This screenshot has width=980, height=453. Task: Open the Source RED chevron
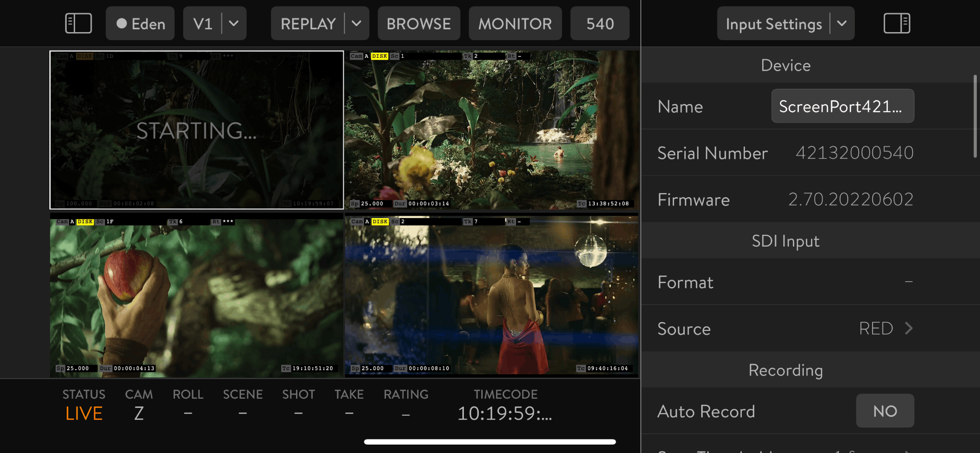coord(909,329)
